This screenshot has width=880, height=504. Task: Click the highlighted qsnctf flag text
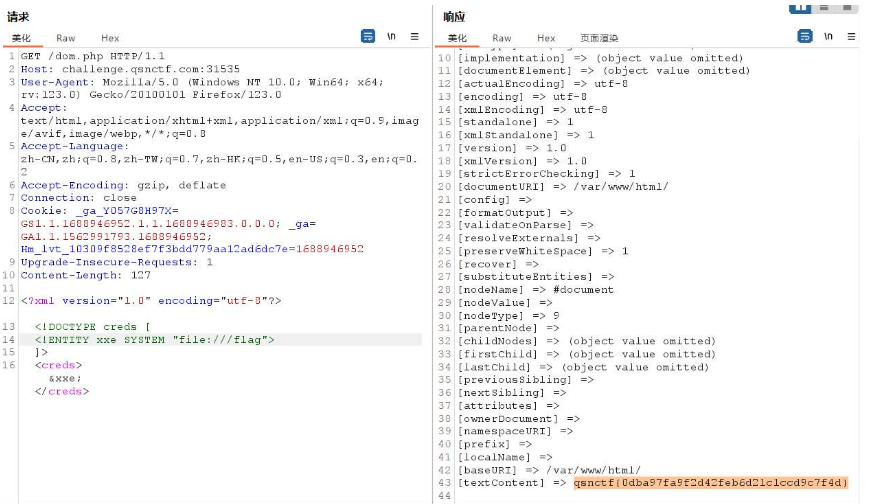pyautogui.click(x=710, y=483)
